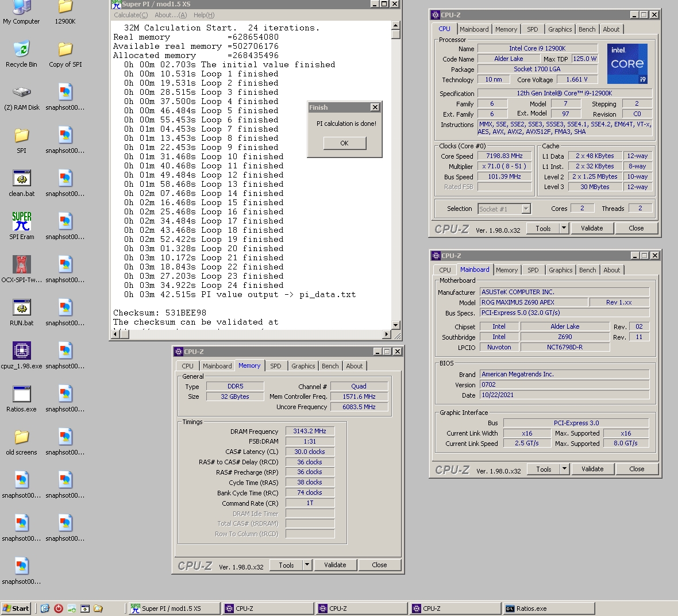Open Mainboard tab in Memory CPU-Z window
The image size is (678, 616).
tap(217, 366)
